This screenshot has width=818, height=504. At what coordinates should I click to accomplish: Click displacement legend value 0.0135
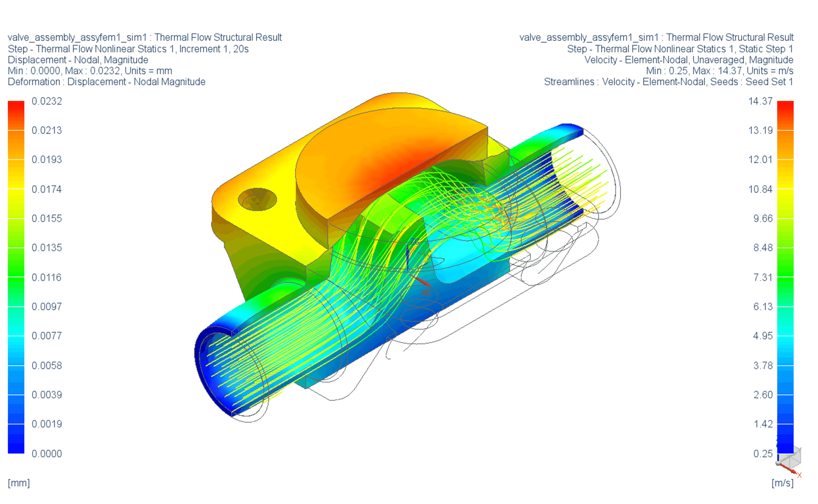pos(47,248)
